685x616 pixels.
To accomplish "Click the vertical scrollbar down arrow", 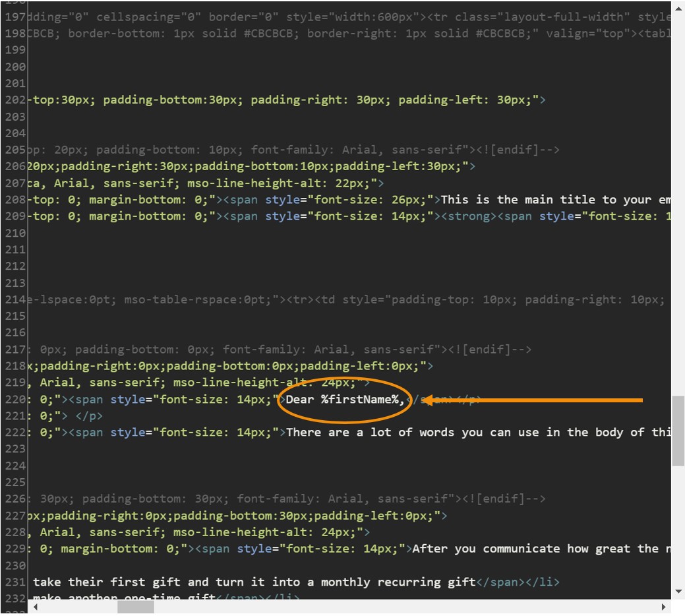I will 678,592.
